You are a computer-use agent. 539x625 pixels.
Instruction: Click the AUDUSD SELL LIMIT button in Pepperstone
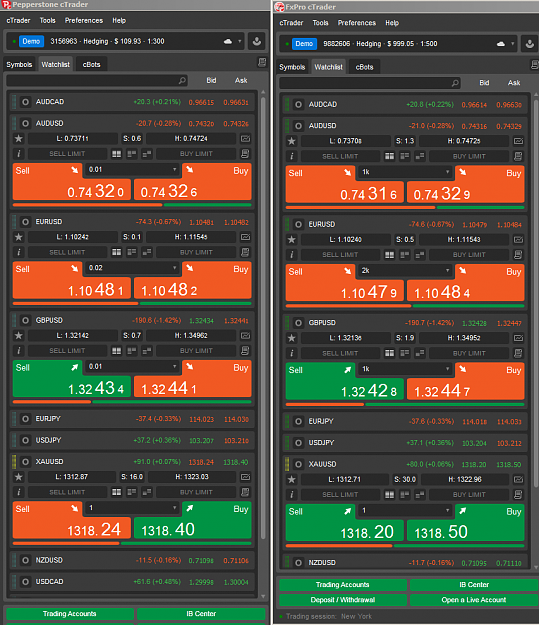click(67, 154)
